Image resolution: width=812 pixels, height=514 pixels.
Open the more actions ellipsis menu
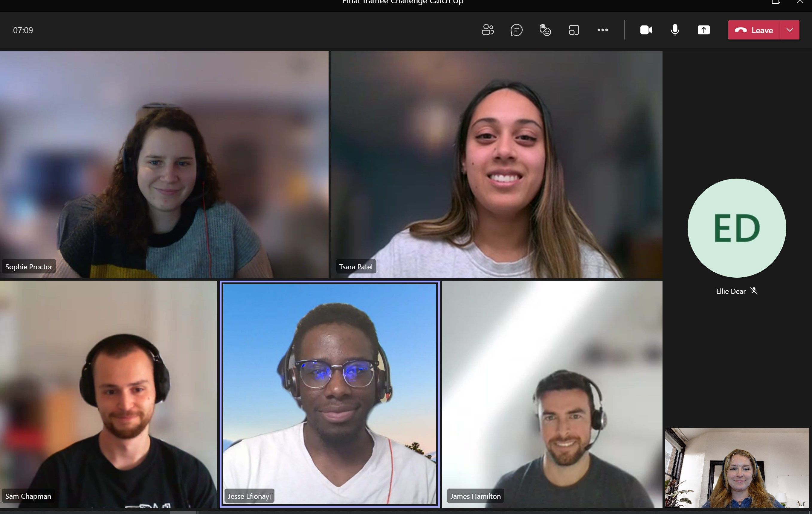602,30
